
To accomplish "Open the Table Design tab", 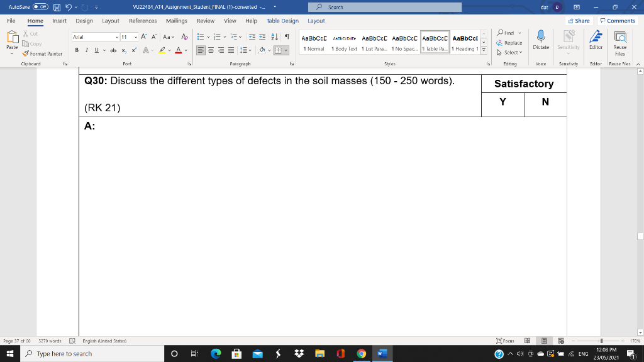I will coord(282,20).
